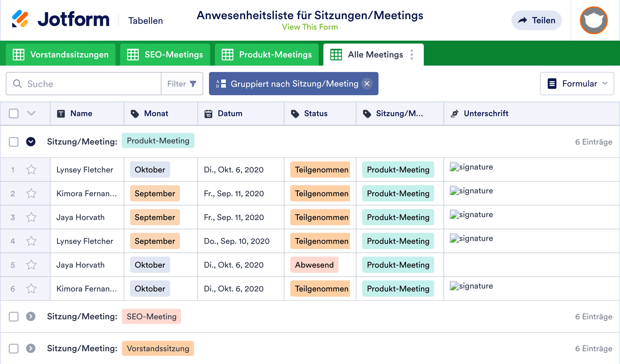620x364 pixels.
Task: Open View This Form link
Action: (310, 27)
